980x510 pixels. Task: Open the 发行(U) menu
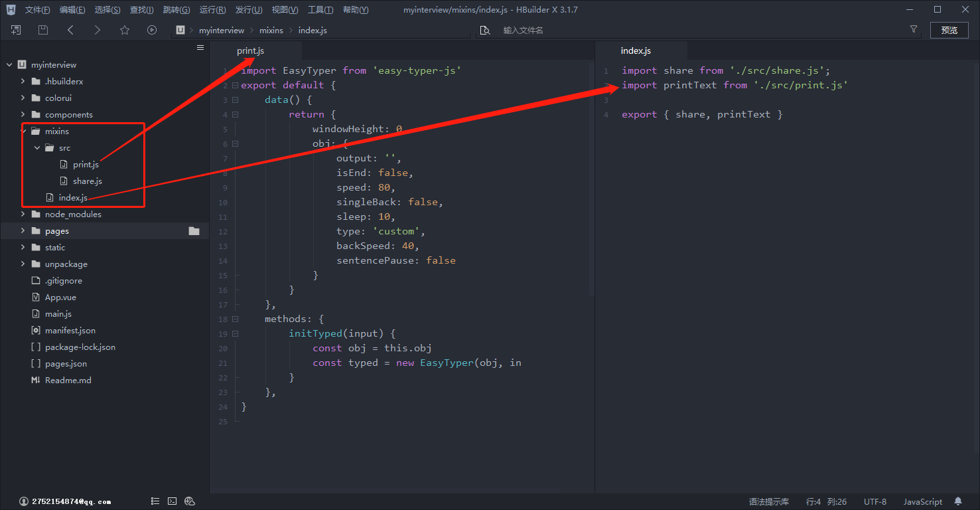[x=249, y=10]
